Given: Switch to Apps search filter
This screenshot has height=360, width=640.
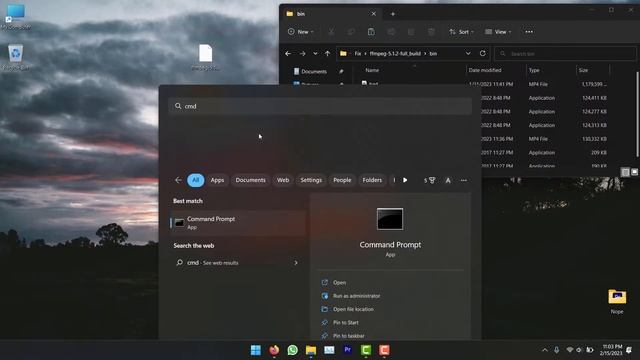Looking at the screenshot, I should (217, 180).
